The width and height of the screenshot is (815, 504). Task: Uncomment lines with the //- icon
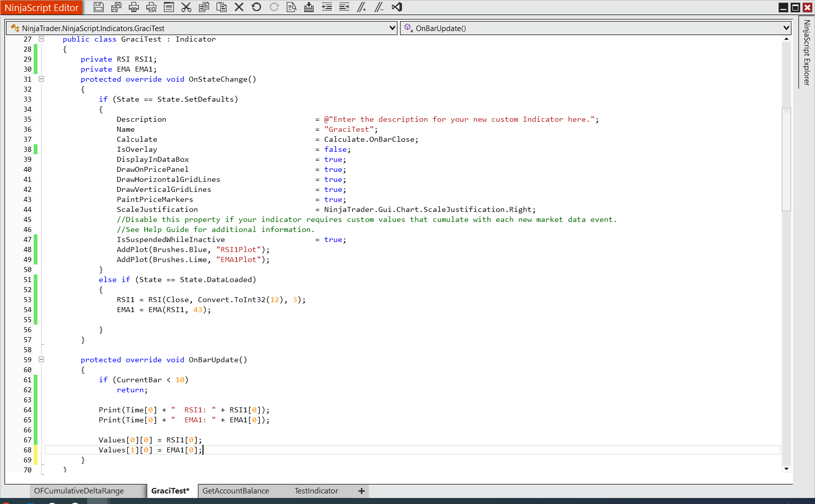(379, 7)
